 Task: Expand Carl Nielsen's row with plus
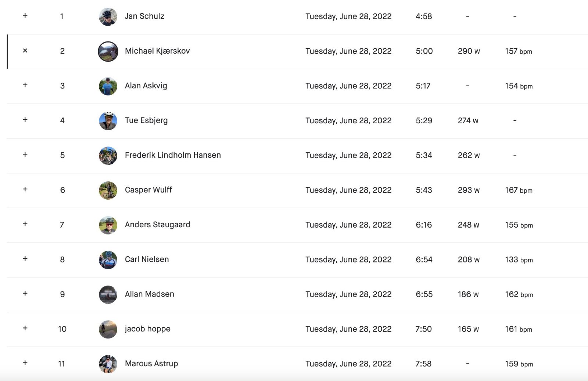(x=25, y=258)
